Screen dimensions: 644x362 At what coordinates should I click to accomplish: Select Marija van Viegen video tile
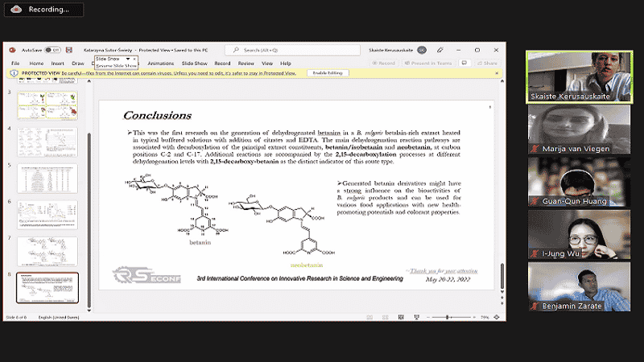tap(579, 130)
